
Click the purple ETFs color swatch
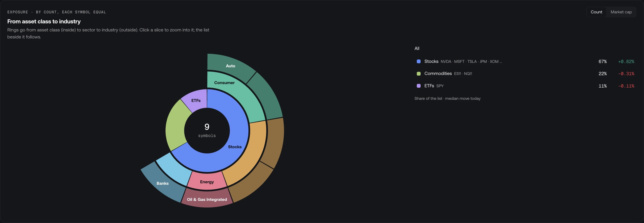[x=418, y=86]
